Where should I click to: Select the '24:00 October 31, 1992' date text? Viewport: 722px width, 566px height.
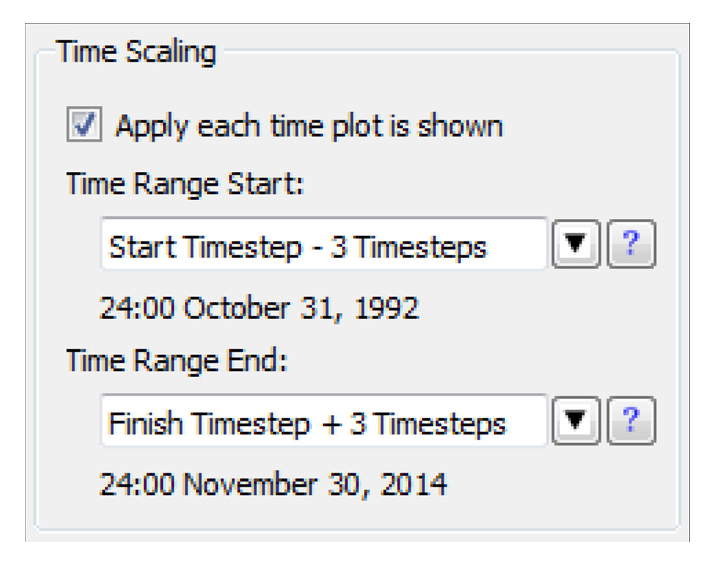tap(259, 307)
